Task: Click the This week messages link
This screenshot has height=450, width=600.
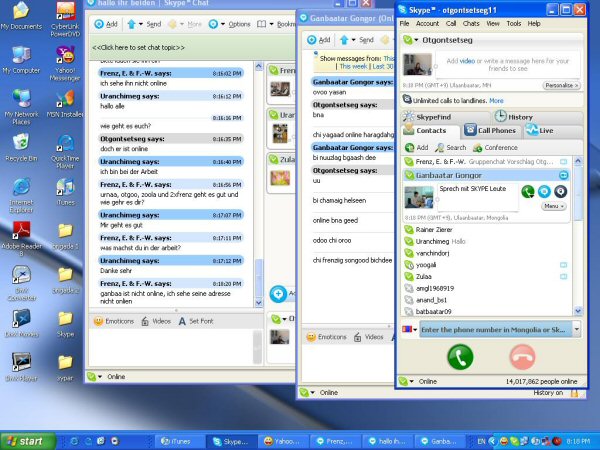Action: coord(353,66)
